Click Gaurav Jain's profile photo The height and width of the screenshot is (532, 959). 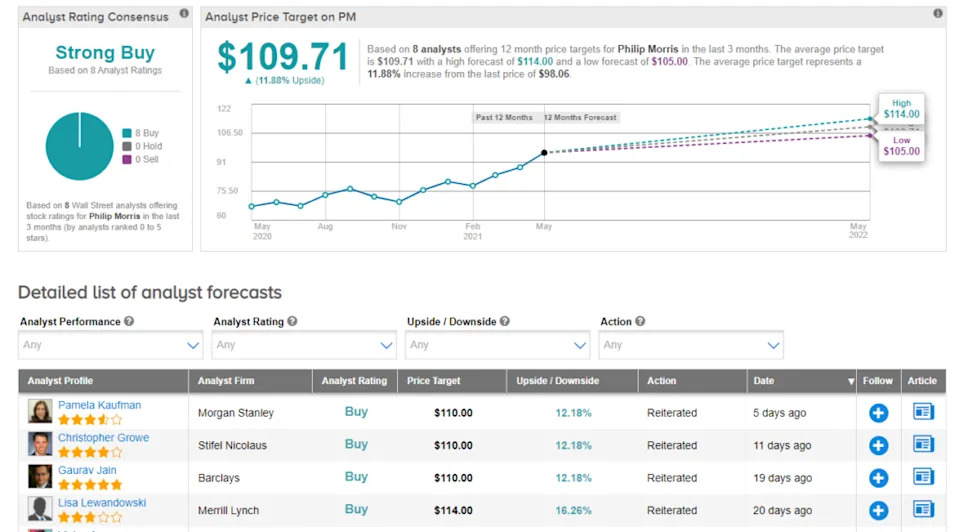point(40,477)
